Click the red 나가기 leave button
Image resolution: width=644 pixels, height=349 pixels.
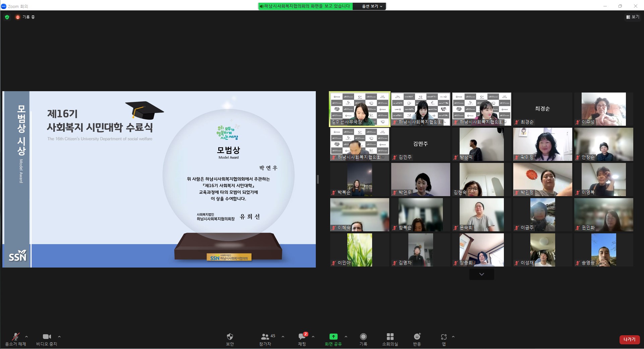(x=629, y=339)
